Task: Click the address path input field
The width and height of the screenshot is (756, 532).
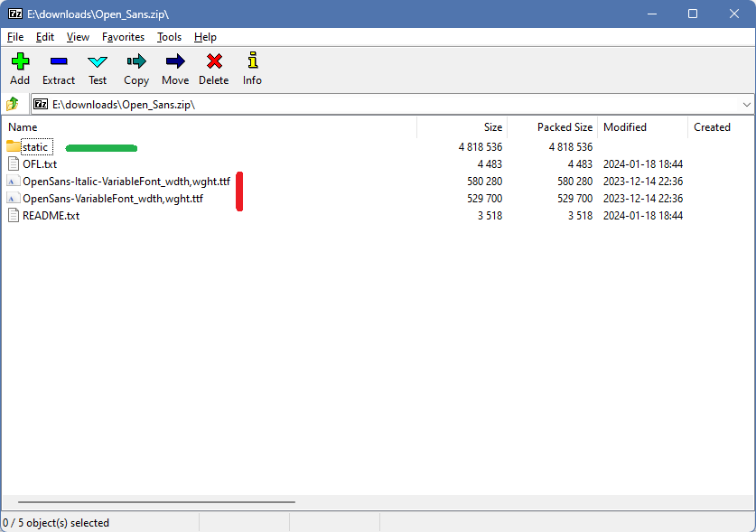Action: point(393,105)
